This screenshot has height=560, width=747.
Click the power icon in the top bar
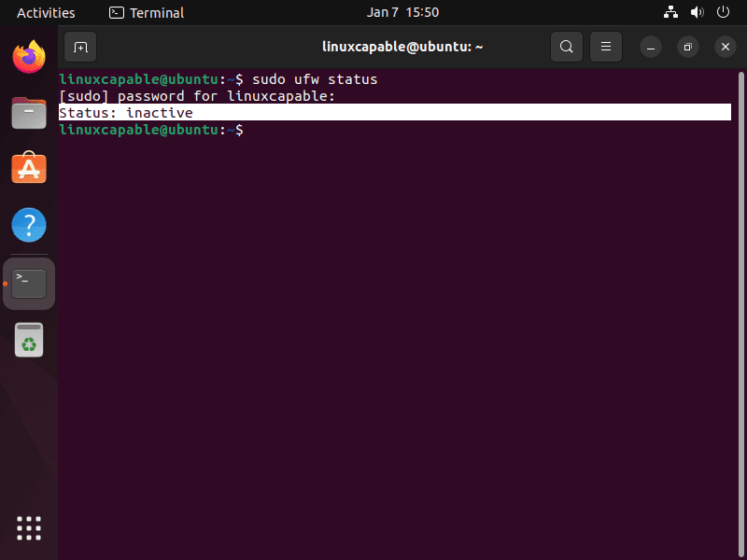pos(724,12)
